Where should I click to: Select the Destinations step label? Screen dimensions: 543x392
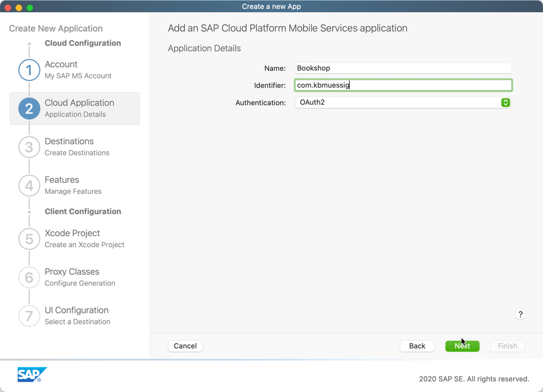pos(69,141)
